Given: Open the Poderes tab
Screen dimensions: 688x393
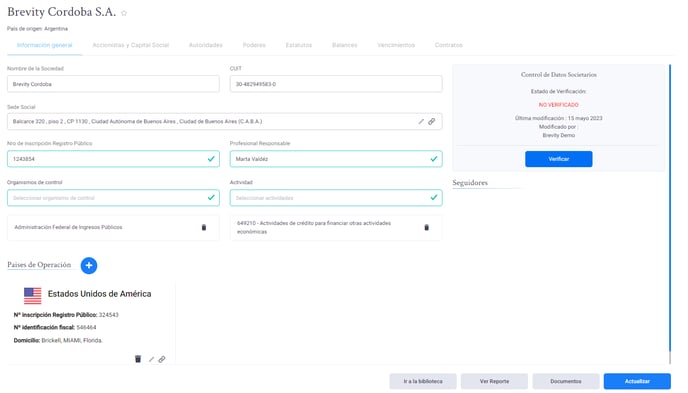Looking at the screenshot, I should point(254,45).
